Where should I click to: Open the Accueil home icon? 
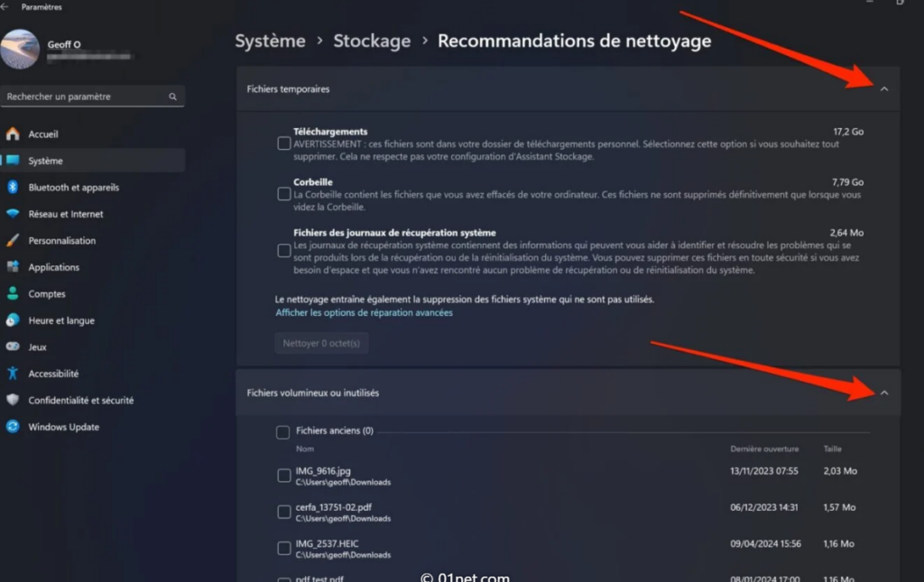pos(13,134)
